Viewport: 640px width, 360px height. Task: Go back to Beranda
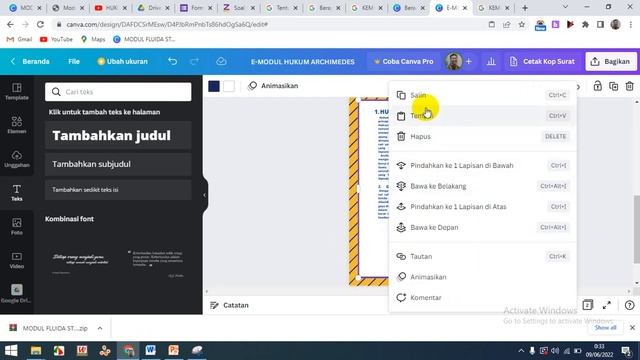point(30,61)
